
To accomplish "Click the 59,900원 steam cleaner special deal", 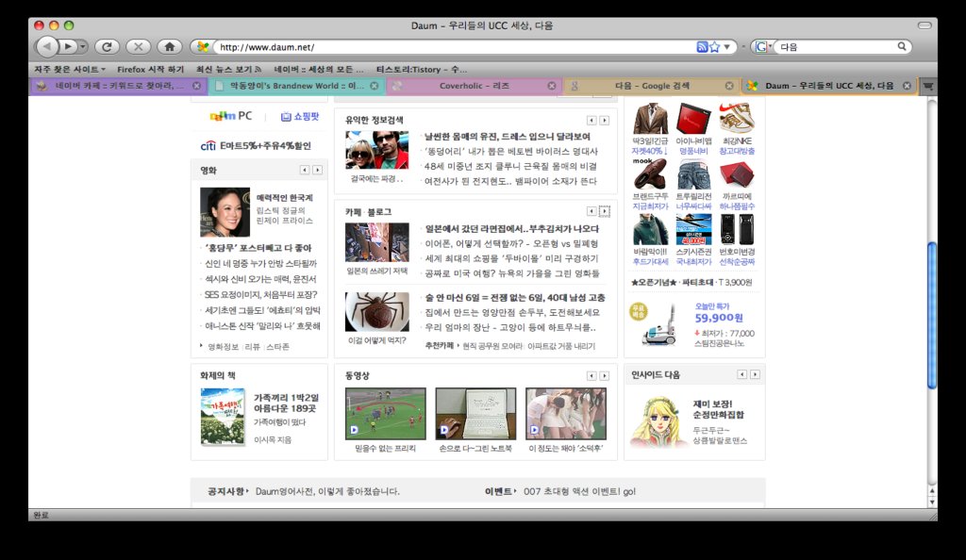I will 718,318.
